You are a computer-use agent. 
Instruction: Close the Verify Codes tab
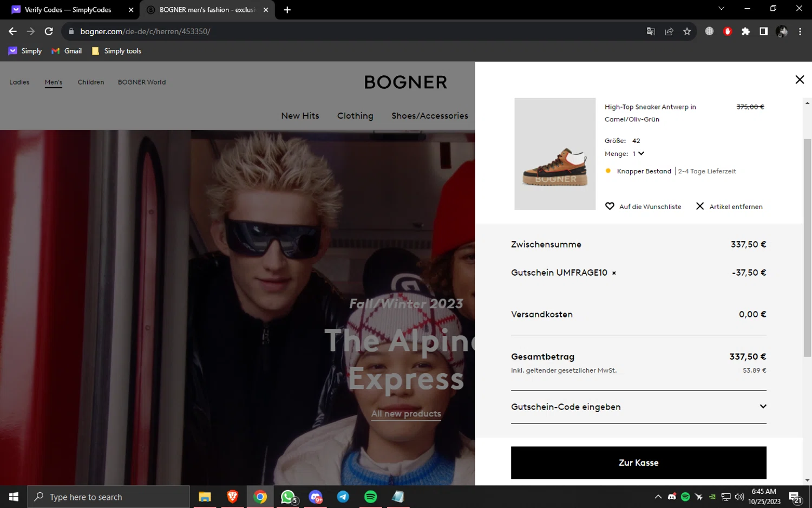tap(131, 10)
